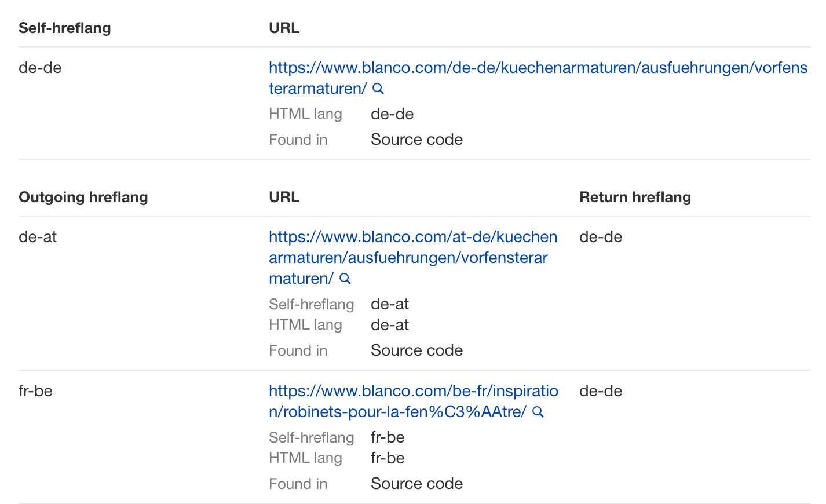Click Found in label of the first row

tap(298, 140)
